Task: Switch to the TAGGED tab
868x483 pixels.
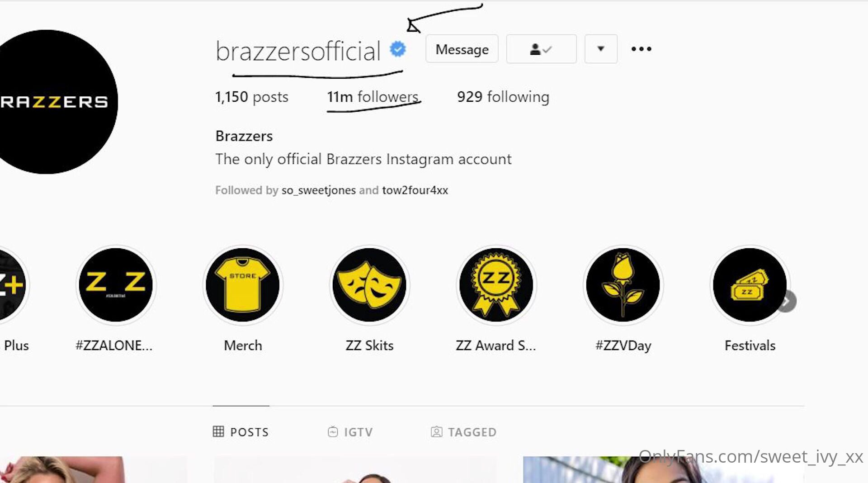Action: [x=464, y=432]
